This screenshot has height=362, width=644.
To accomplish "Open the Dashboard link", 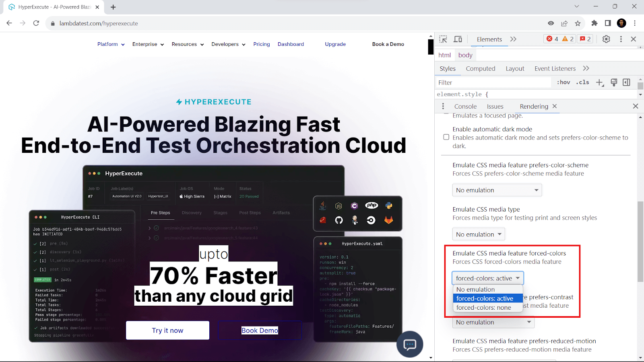I will tap(291, 44).
